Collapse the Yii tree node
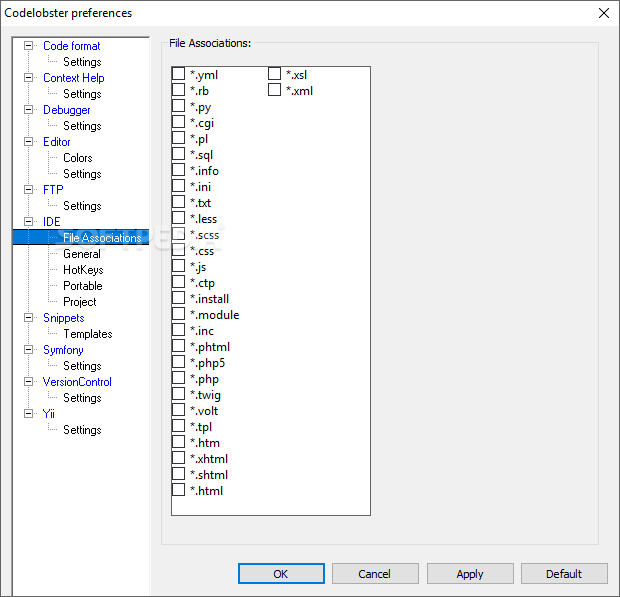The height and width of the screenshot is (597, 620). 28,414
